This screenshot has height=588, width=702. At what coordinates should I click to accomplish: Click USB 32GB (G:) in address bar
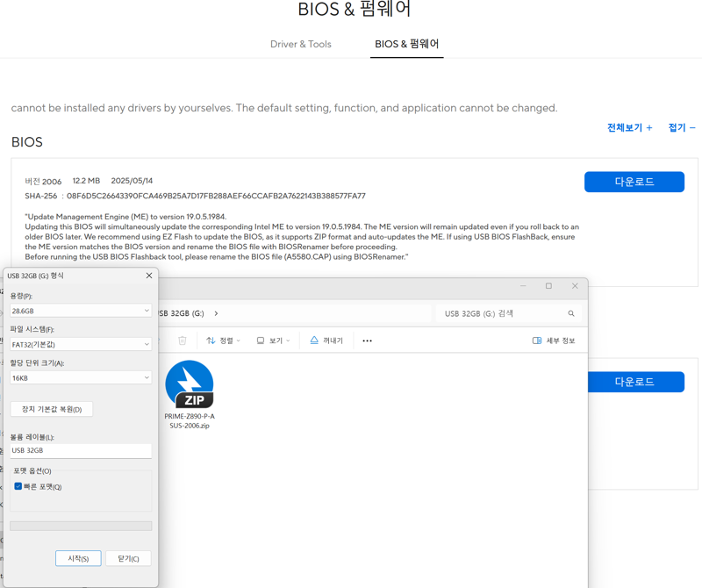point(182,313)
